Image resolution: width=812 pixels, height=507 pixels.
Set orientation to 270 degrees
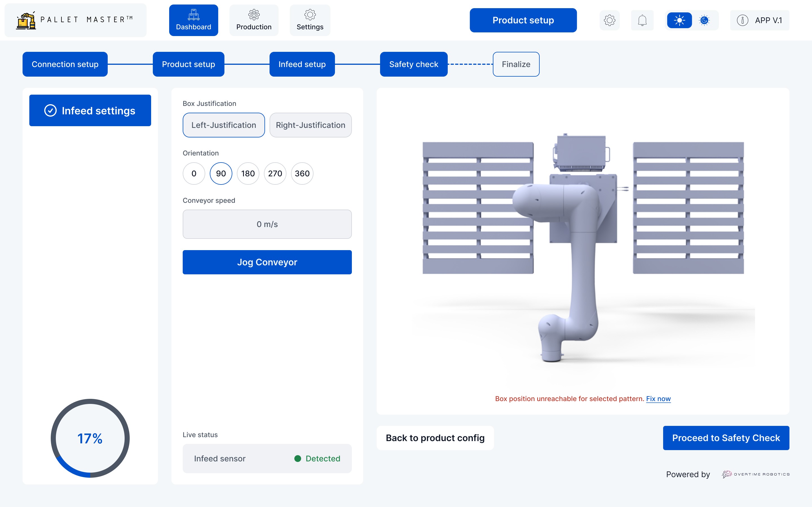[x=275, y=173]
